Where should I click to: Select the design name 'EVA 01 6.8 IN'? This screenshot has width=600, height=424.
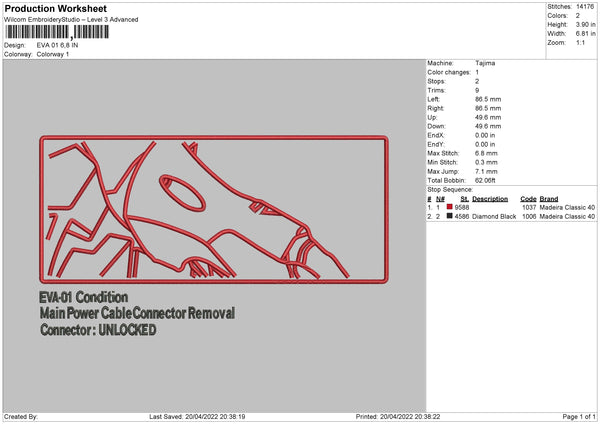pos(57,45)
